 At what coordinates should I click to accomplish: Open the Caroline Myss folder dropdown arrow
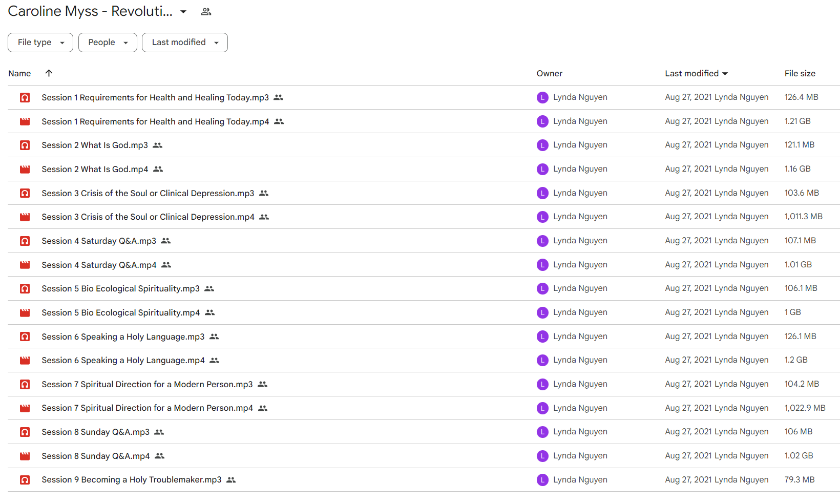(x=183, y=12)
